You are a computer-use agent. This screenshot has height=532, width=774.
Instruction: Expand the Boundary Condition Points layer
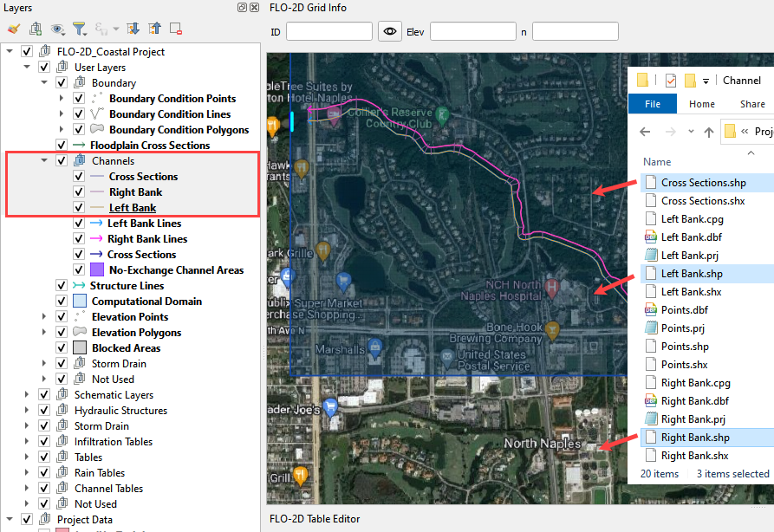(x=62, y=99)
